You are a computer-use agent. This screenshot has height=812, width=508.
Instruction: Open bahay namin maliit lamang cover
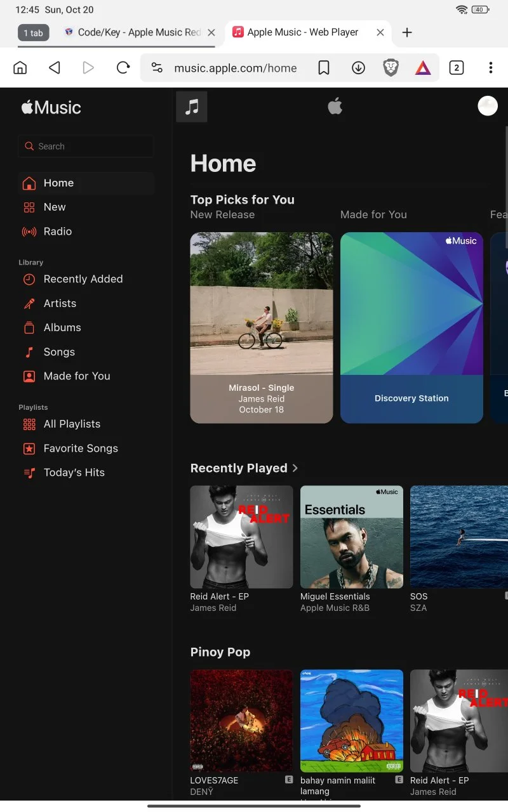coord(352,721)
